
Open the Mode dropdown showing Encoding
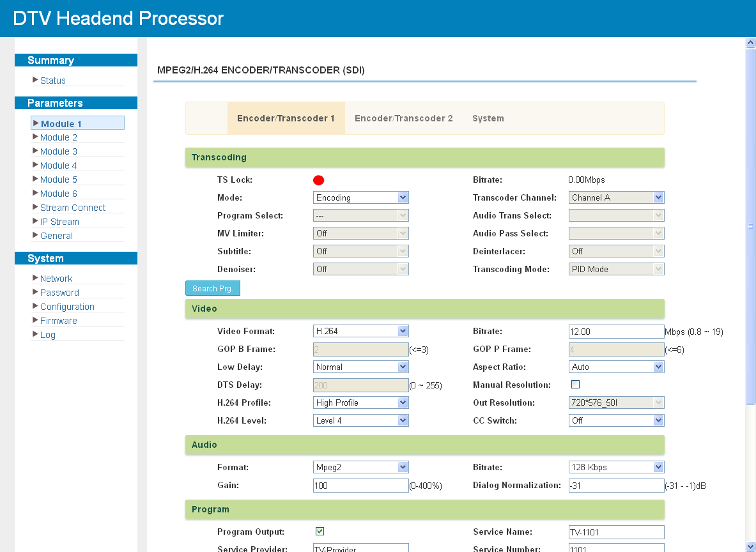(x=360, y=197)
